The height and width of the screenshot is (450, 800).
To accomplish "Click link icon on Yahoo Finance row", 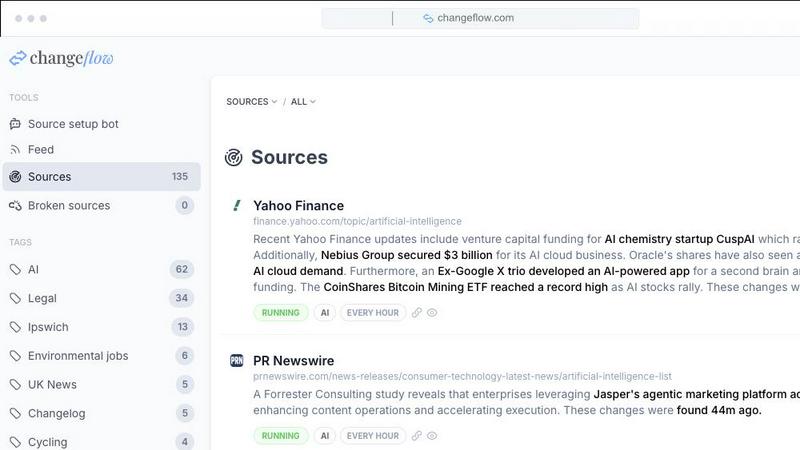I will coord(417,313).
